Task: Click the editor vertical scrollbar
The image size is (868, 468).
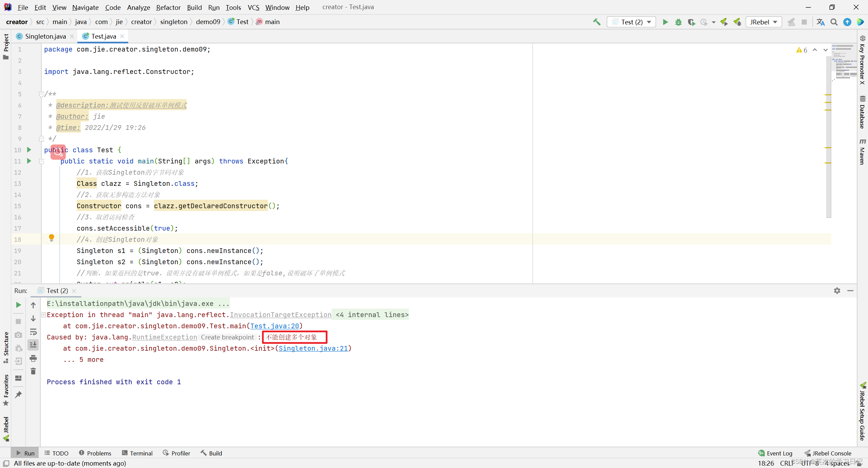Action: click(x=829, y=136)
